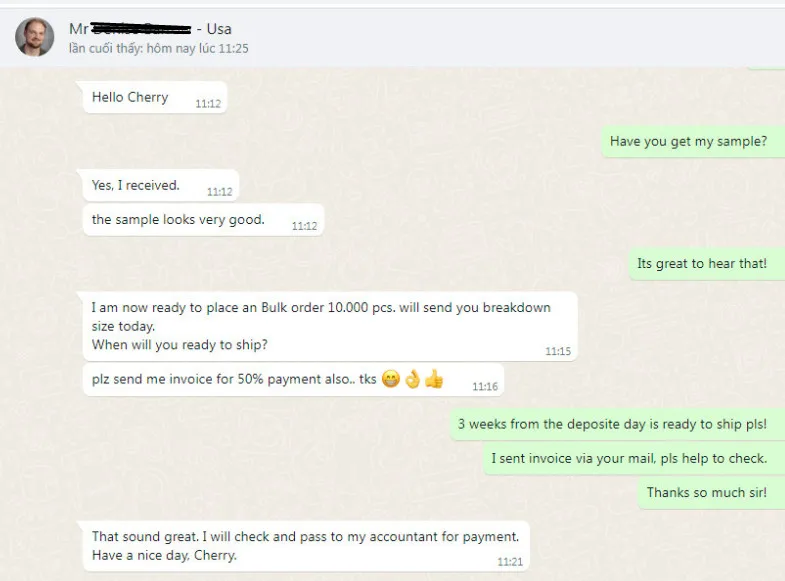This screenshot has height=581, width=785.
Task: Click the Bulk order 10.000 pcs message
Action: [330, 326]
